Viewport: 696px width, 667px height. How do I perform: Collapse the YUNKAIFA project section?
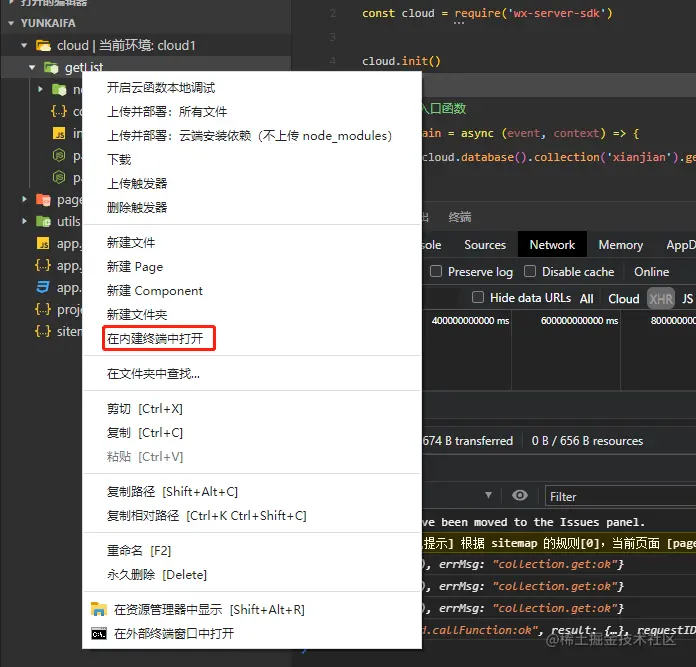[11, 23]
